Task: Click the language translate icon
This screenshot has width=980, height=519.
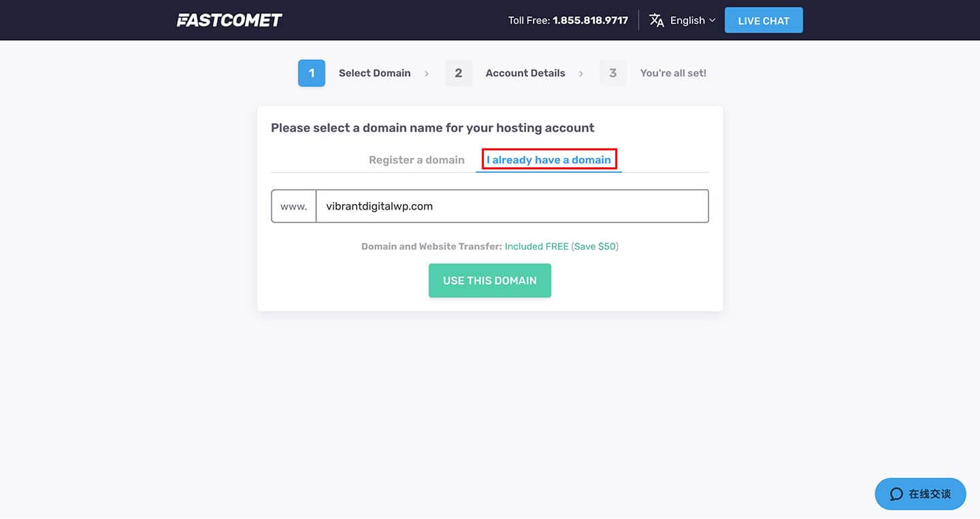Action: [x=657, y=20]
